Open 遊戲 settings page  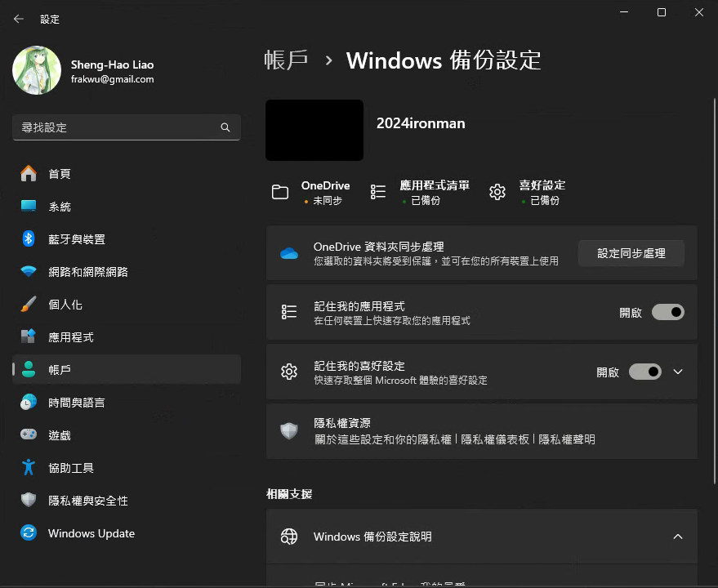[x=127, y=434]
